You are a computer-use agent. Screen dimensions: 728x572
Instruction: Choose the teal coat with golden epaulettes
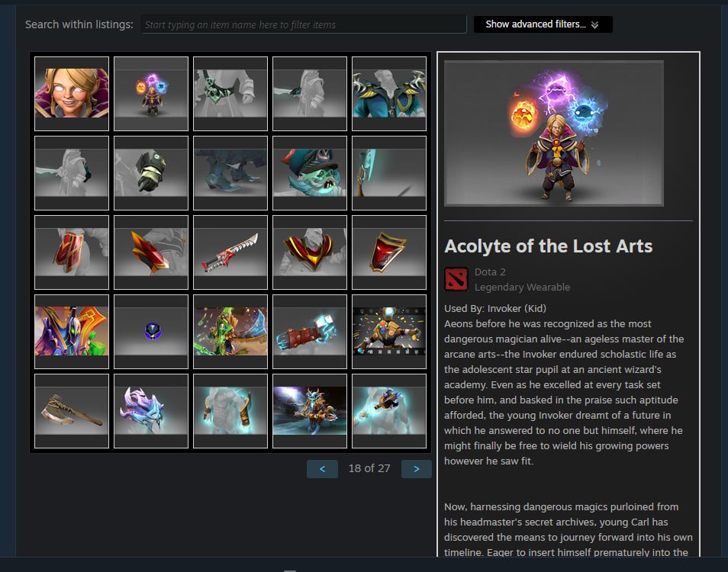(x=389, y=94)
